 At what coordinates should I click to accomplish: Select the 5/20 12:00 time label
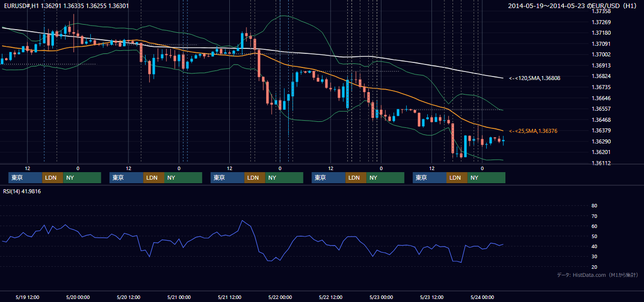[x=128, y=297]
